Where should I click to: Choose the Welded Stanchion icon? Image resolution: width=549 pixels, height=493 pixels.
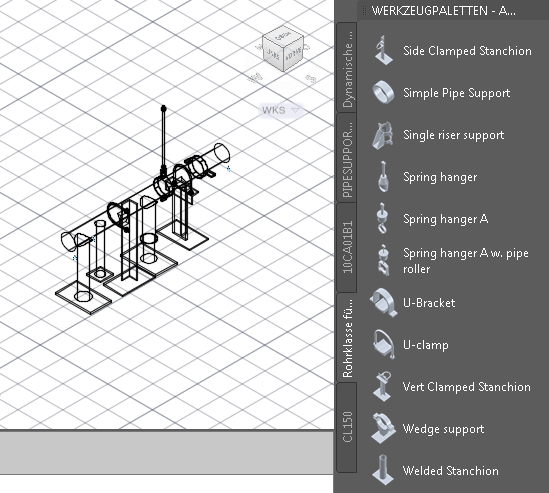[x=383, y=470]
